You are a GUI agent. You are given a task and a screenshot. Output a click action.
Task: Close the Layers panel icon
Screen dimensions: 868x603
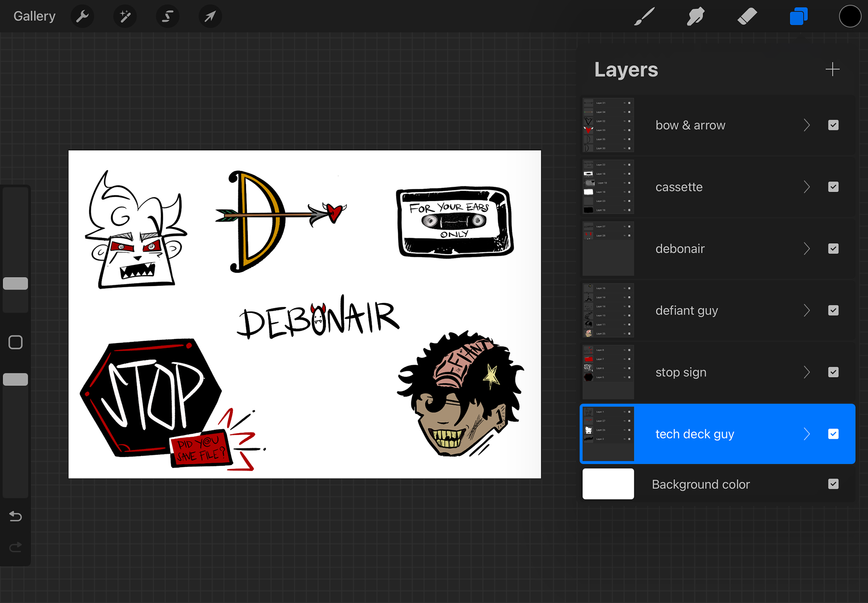click(x=798, y=17)
